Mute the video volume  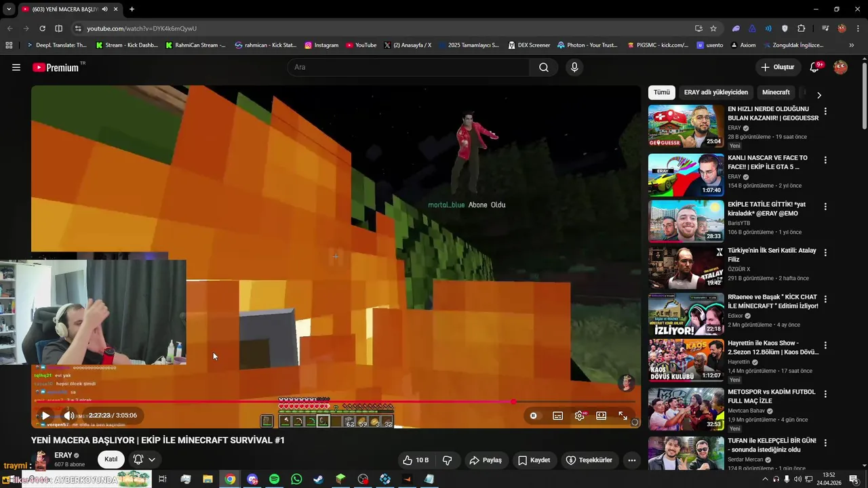click(x=68, y=415)
